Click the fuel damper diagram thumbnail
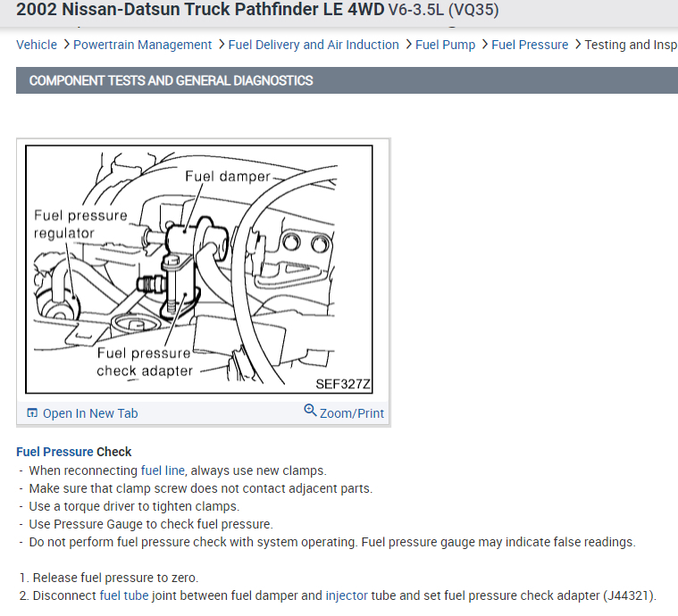The width and height of the screenshot is (678, 616). pyautogui.click(x=199, y=270)
